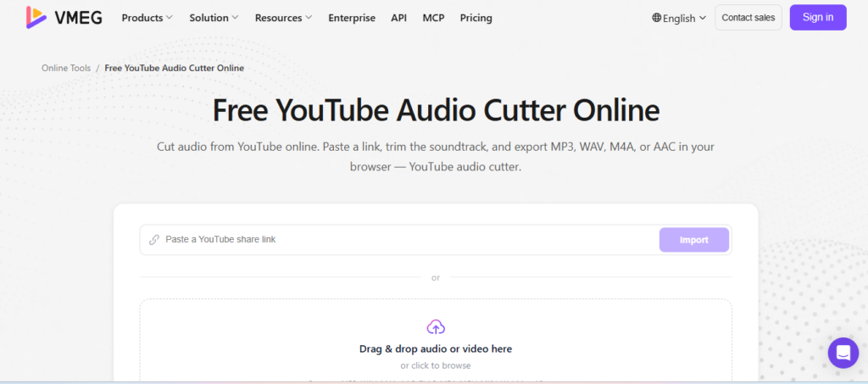Open the chat support bubble
Image resolution: width=868 pixels, height=384 pixels.
(843, 353)
